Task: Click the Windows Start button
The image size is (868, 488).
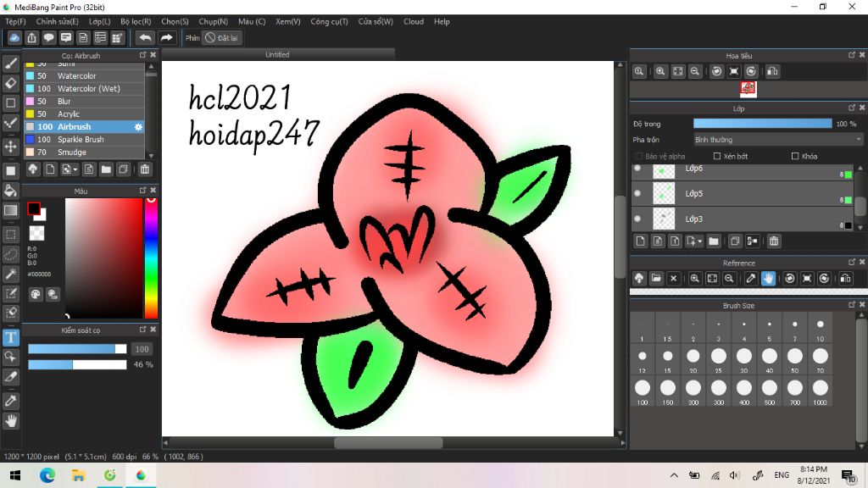Action: [x=15, y=475]
